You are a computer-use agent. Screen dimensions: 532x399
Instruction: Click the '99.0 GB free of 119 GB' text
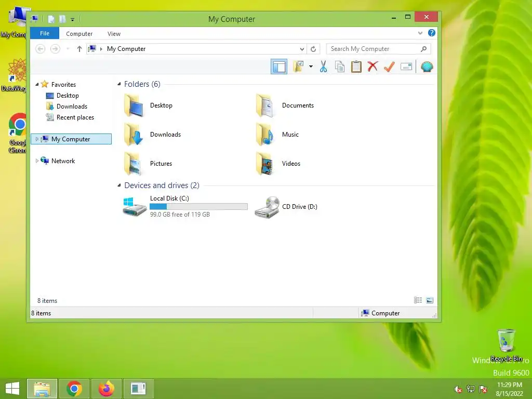180,215
